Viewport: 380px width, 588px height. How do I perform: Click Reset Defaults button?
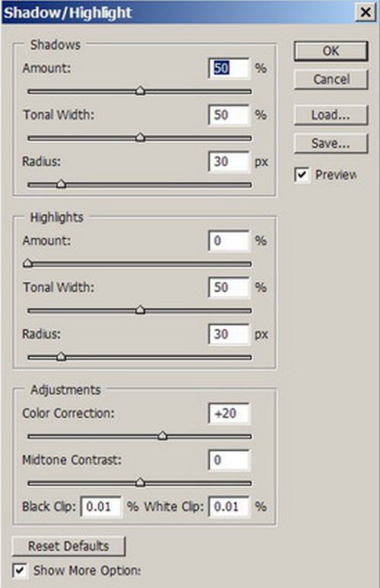point(69,546)
